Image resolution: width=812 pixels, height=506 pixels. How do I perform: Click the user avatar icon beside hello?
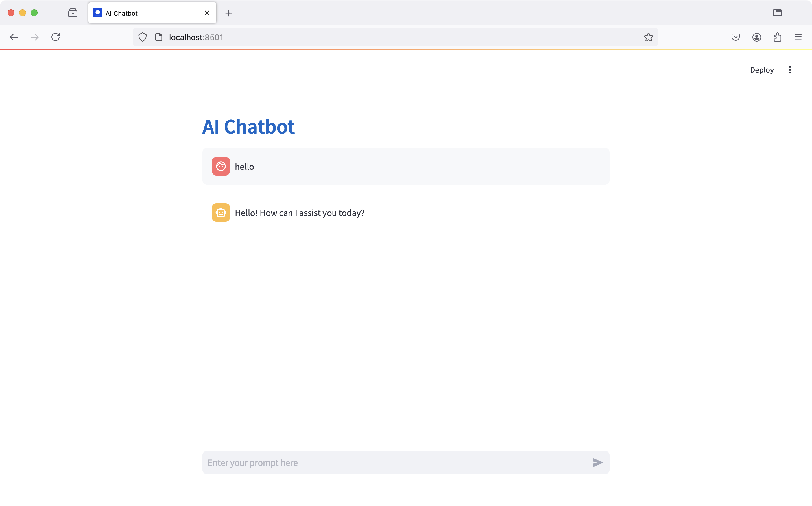pyautogui.click(x=221, y=166)
